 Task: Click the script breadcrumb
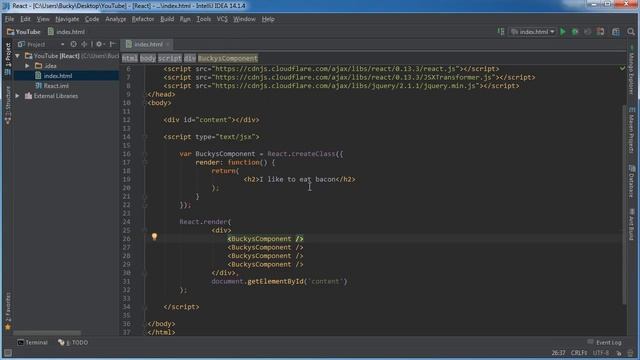(x=170, y=58)
